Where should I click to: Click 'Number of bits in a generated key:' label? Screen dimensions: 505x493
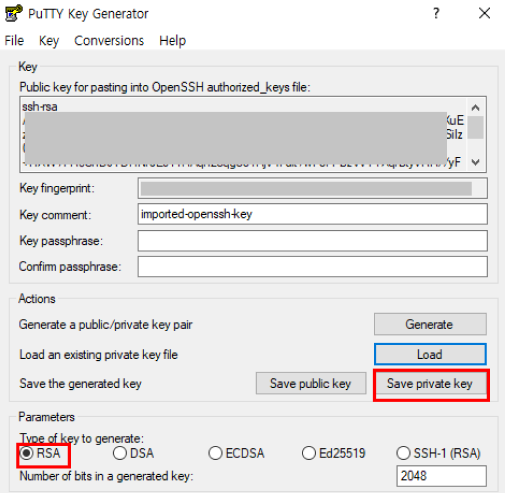pos(106,476)
